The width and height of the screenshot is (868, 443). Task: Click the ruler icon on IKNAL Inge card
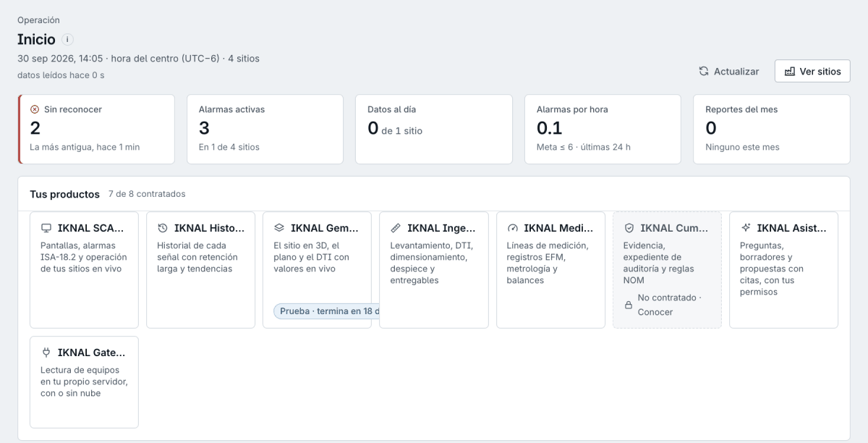coord(396,228)
